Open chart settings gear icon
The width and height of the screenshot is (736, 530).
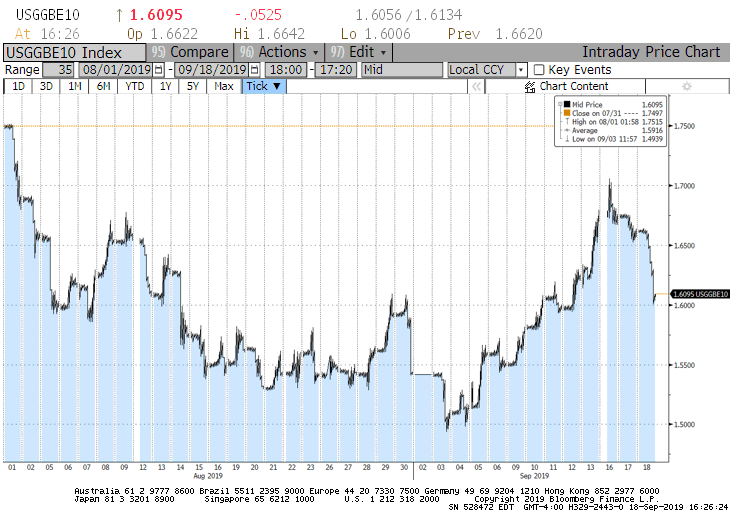pos(686,87)
